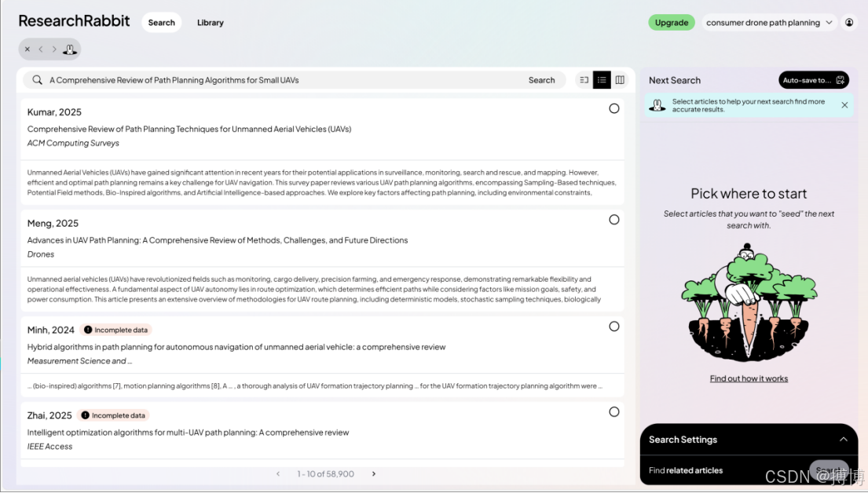The width and height of the screenshot is (868, 493).
Task: Click the ResearchRabbit logo
Action: pyautogui.click(x=74, y=21)
